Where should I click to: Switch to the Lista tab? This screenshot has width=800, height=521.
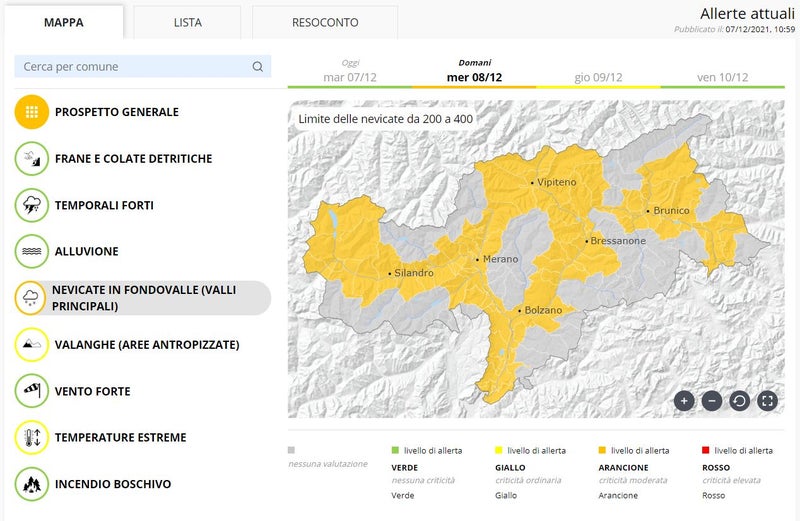(x=187, y=22)
